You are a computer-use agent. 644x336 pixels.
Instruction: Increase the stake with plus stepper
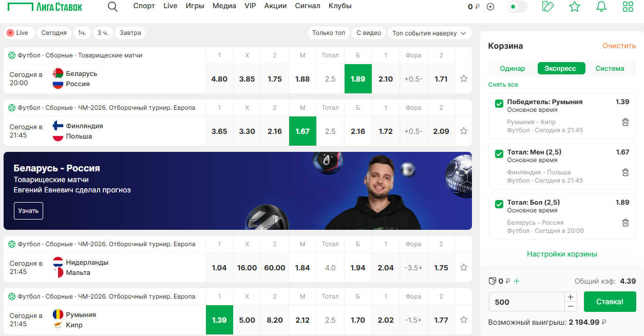pos(571,297)
